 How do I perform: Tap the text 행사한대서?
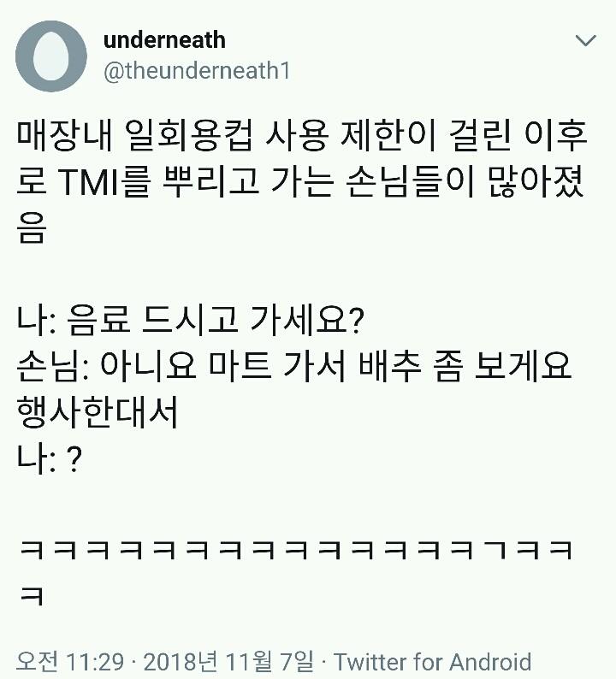pyautogui.click(x=98, y=413)
